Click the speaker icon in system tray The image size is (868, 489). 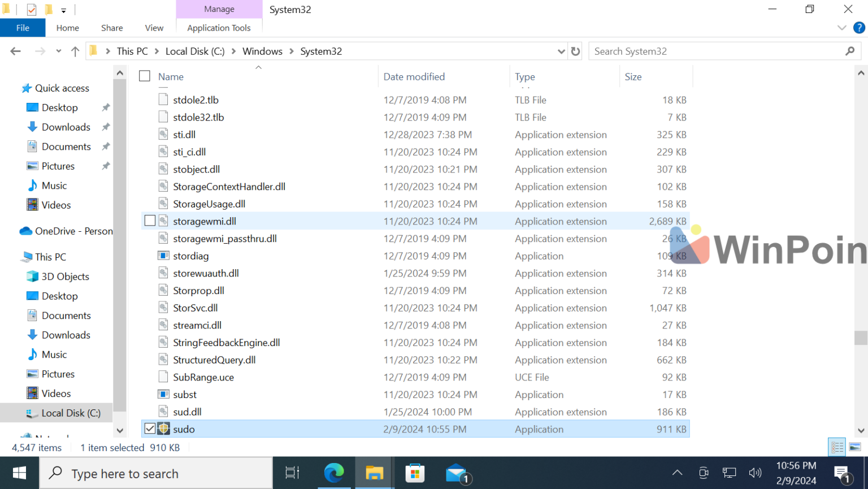(755, 473)
